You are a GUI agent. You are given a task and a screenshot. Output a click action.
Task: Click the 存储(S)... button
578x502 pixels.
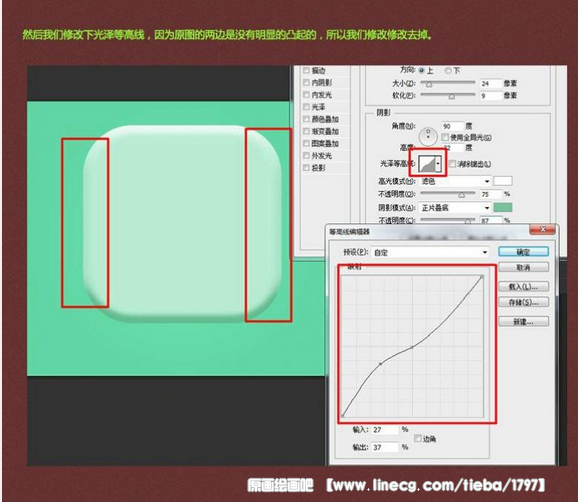click(x=523, y=302)
